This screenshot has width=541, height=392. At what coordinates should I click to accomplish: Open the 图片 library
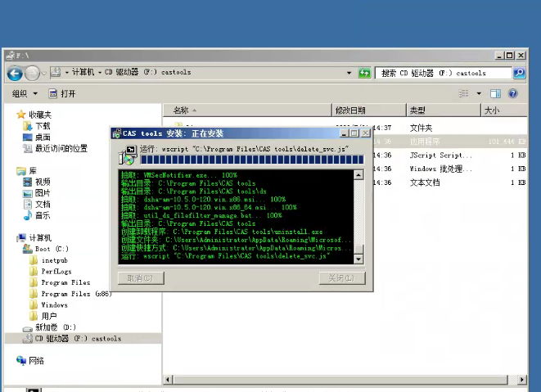tap(42, 193)
